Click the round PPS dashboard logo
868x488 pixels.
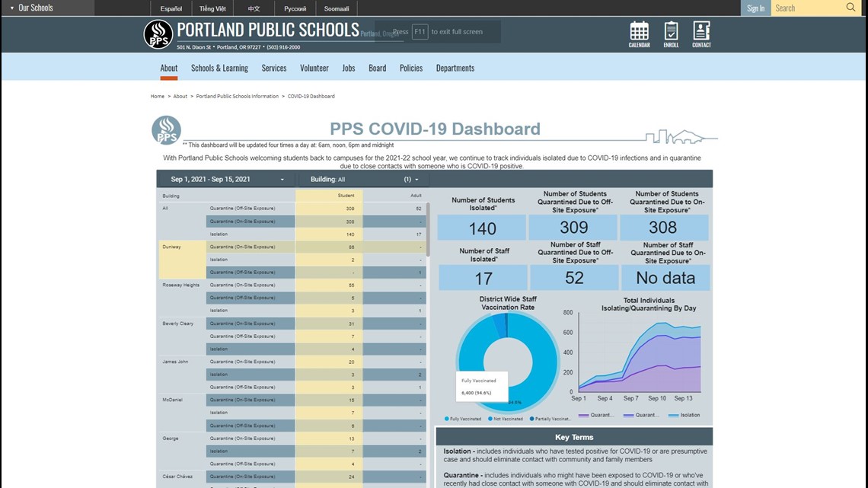pyautogui.click(x=166, y=130)
